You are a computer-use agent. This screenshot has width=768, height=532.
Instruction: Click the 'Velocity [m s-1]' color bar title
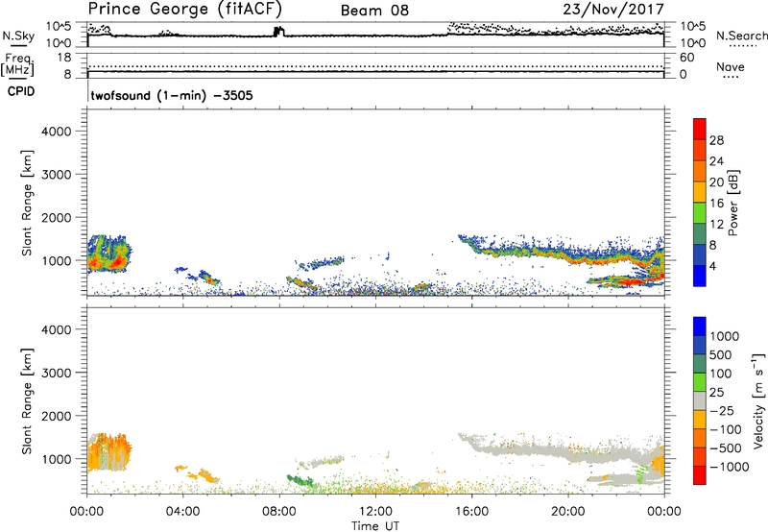(758, 400)
